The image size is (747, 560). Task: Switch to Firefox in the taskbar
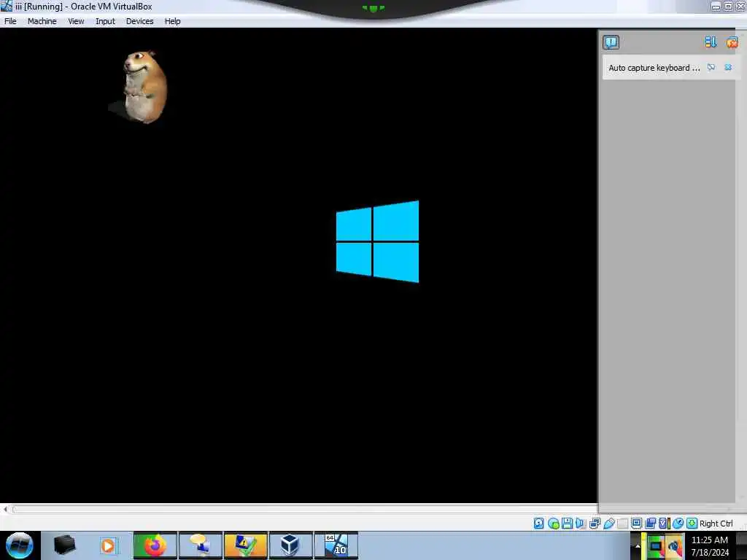coord(155,545)
